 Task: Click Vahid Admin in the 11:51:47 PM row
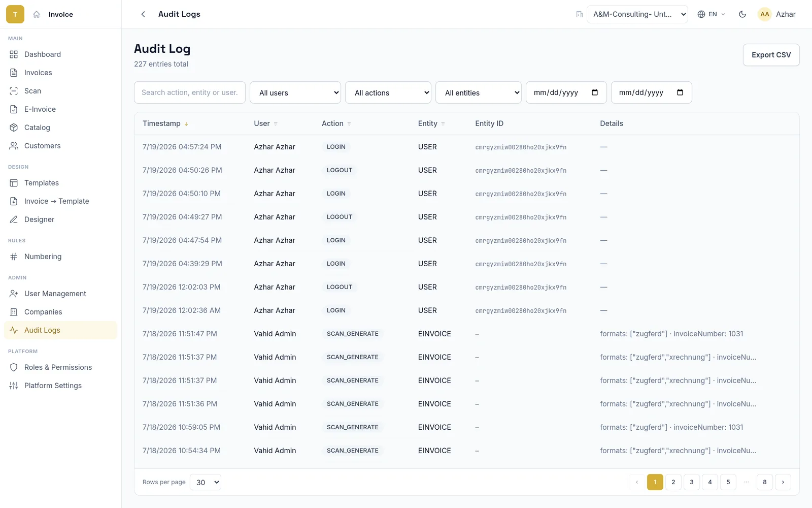pyautogui.click(x=275, y=334)
